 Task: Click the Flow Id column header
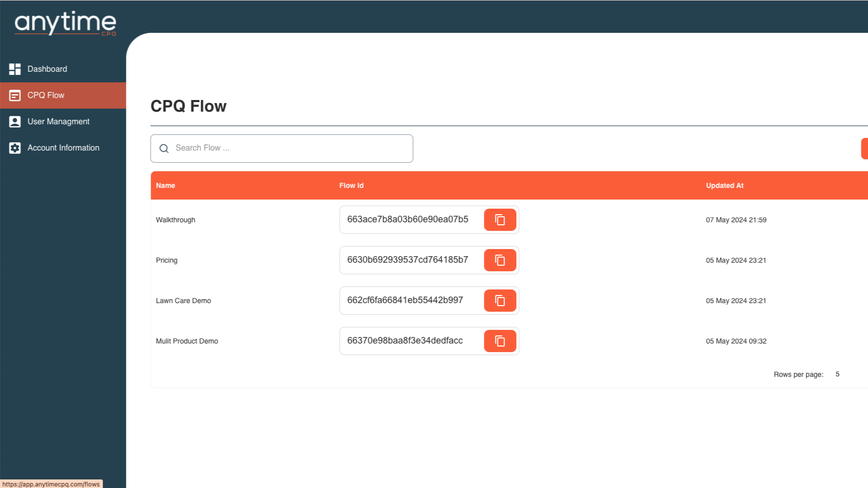(x=351, y=185)
